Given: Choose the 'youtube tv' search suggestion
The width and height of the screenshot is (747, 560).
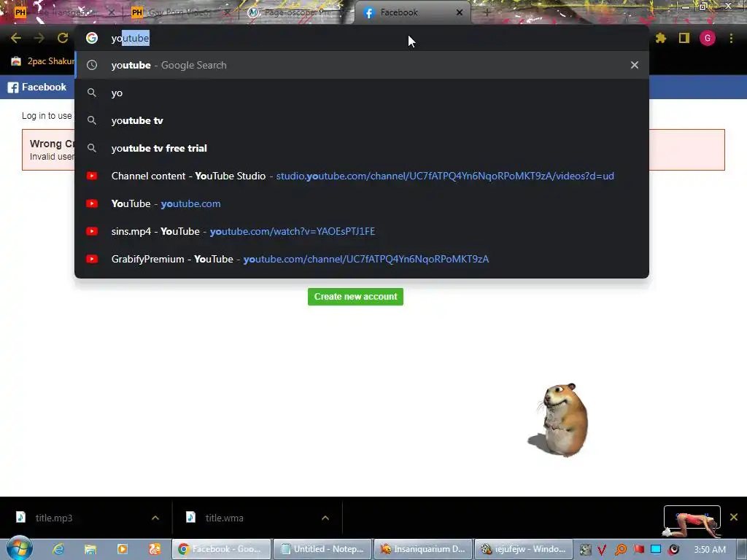Looking at the screenshot, I should 362,120.
